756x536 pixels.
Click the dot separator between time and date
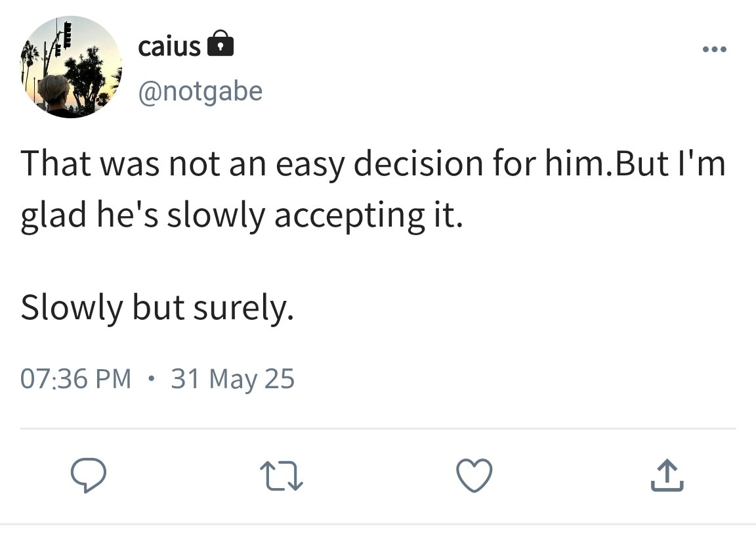click(152, 378)
